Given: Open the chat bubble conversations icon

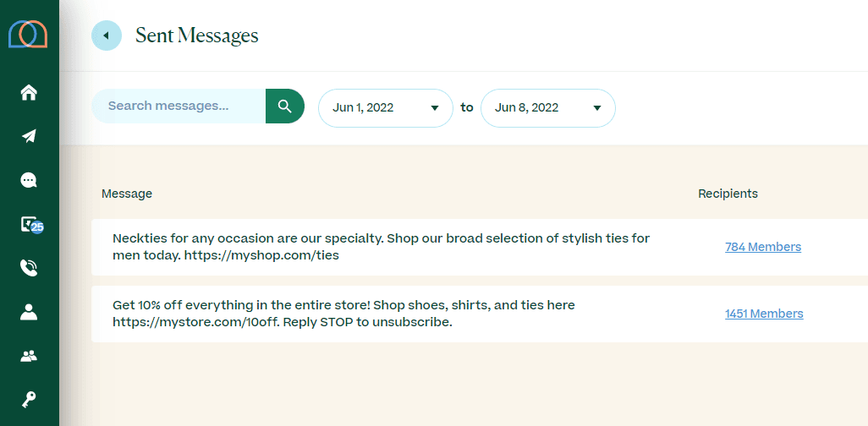Looking at the screenshot, I should pyautogui.click(x=29, y=180).
